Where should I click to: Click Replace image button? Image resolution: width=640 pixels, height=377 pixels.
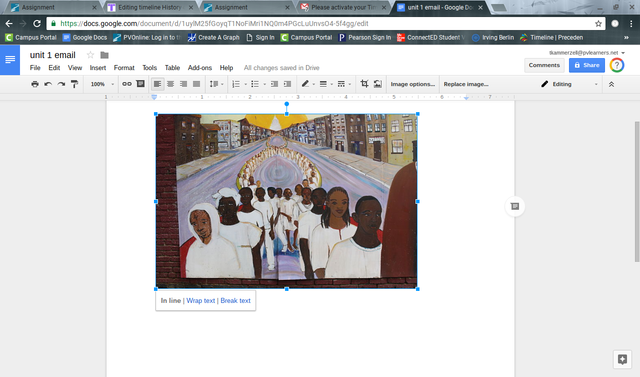pyautogui.click(x=466, y=84)
